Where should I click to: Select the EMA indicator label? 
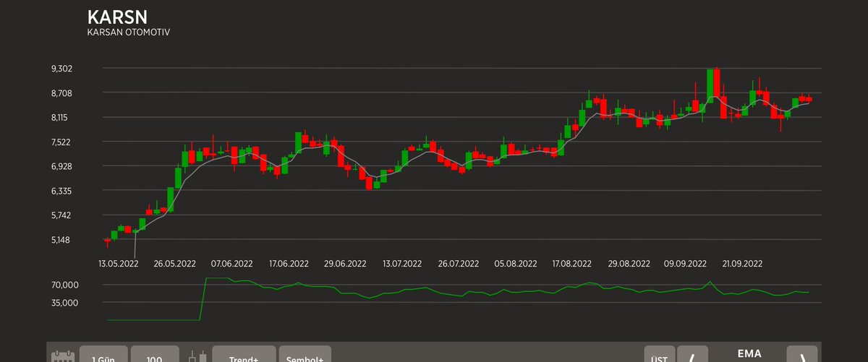coord(748,354)
